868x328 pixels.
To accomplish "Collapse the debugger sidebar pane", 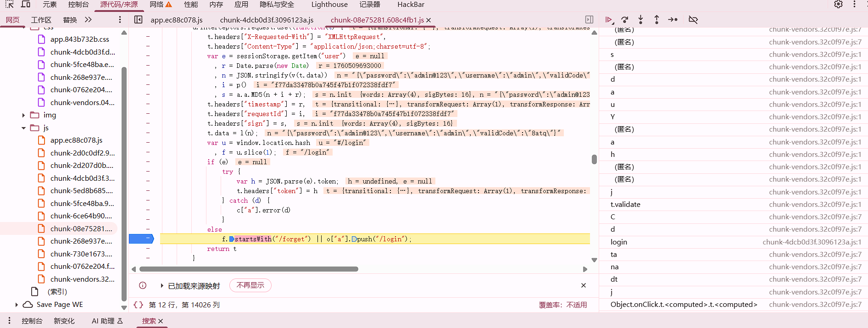I will [x=589, y=20].
